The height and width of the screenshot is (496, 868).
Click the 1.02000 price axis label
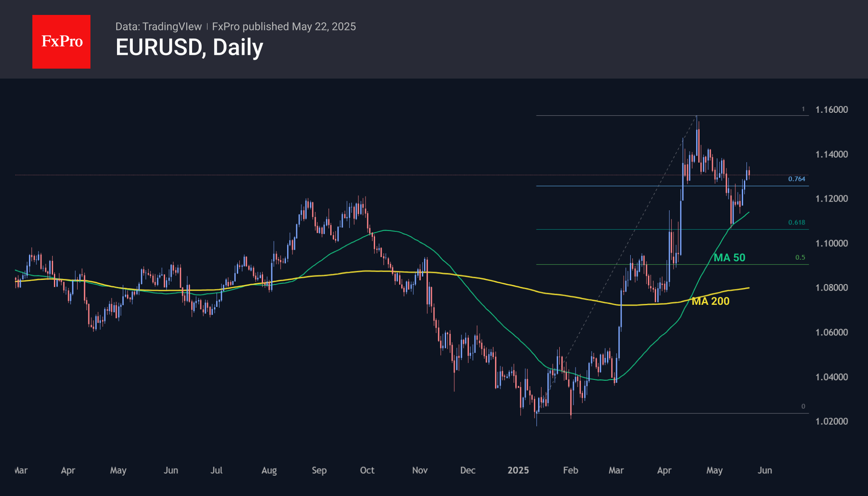831,421
